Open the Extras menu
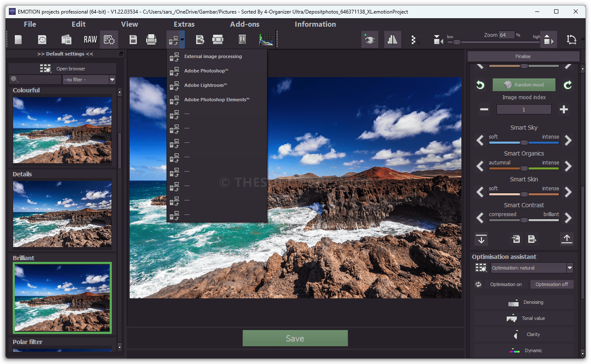 coord(184,24)
